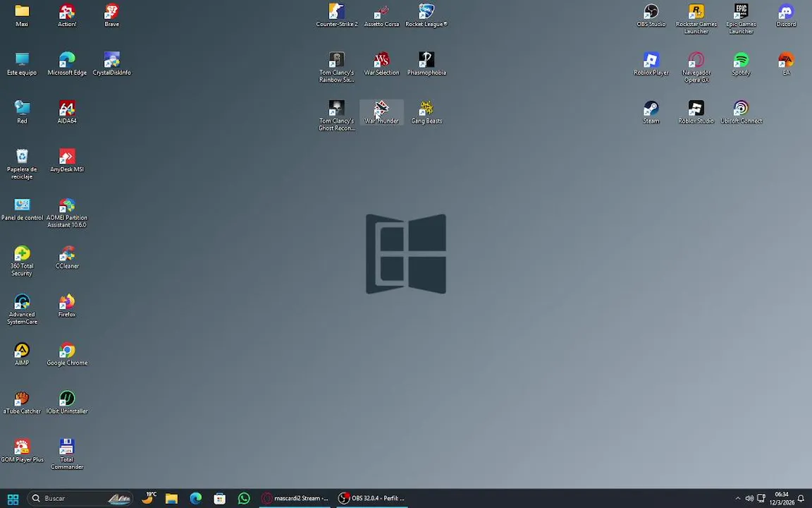The width and height of the screenshot is (812, 508).
Task: Select Tom Clancy's Ghost Recon shortcut
Action: (337, 116)
